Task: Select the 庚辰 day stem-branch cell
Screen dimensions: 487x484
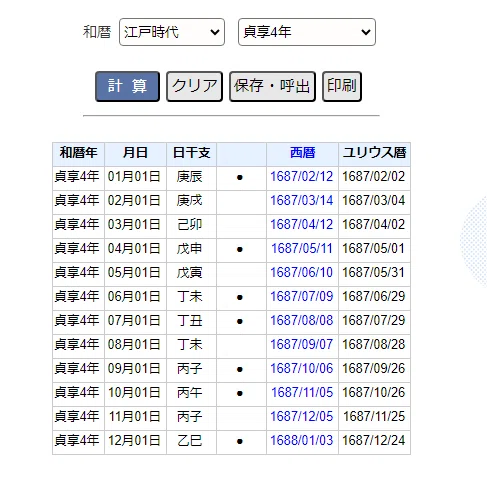Action: coord(191,177)
